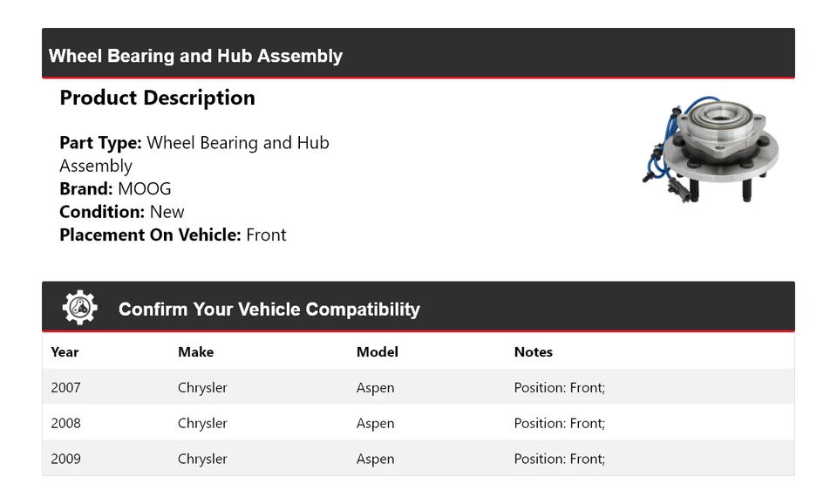Open the wheel hub product image
The image size is (837, 504).
point(711,148)
